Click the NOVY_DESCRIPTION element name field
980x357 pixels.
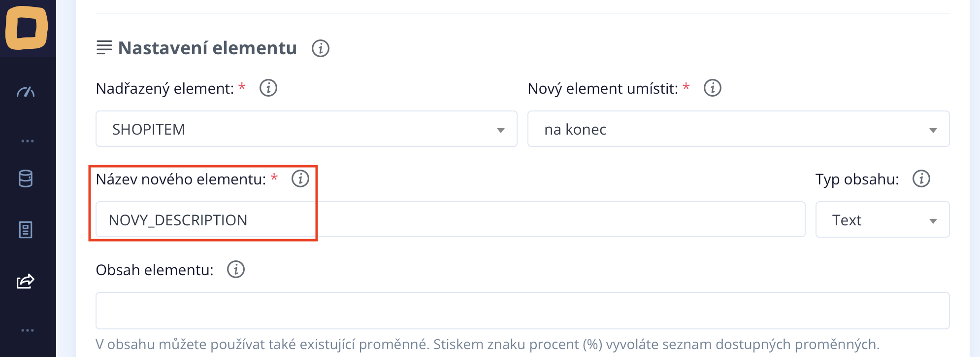[x=450, y=220]
